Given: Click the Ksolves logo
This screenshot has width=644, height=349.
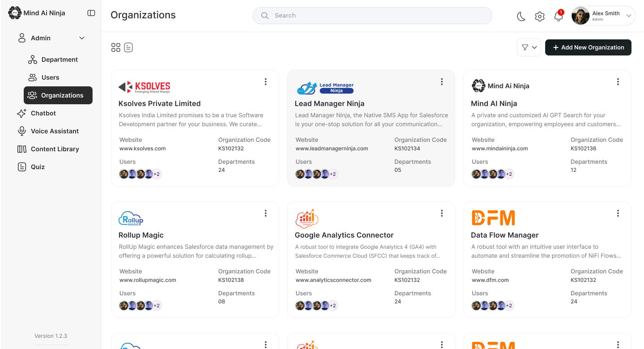Looking at the screenshot, I should point(144,87).
